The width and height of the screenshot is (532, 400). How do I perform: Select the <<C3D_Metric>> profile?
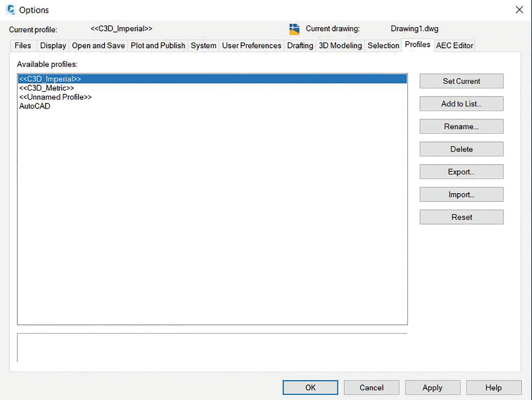212,88
